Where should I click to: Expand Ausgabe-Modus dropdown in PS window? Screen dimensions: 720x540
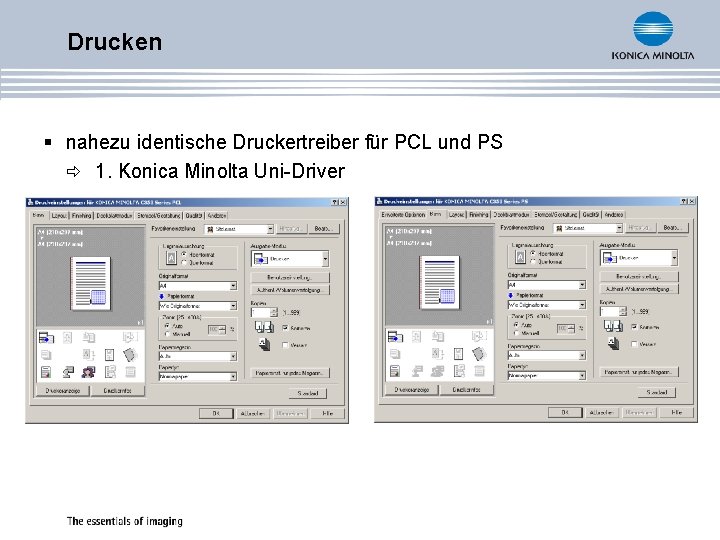tap(639, 258)
